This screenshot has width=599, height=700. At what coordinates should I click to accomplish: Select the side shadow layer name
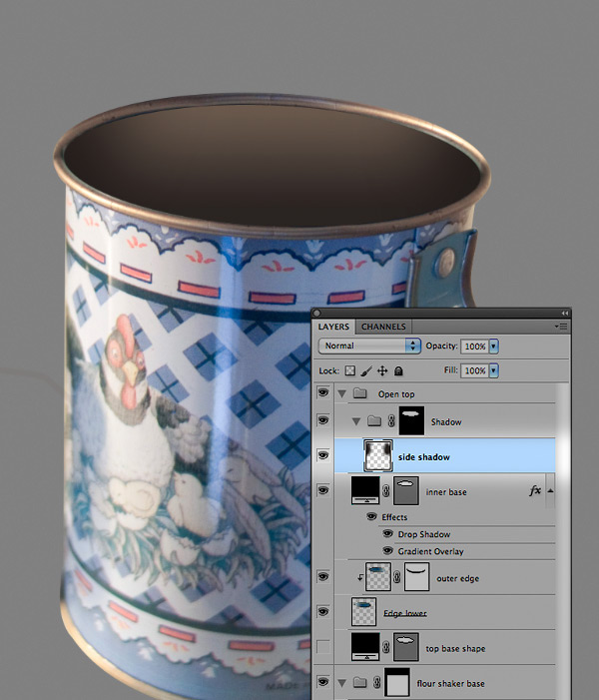click(x=424, y=457)
